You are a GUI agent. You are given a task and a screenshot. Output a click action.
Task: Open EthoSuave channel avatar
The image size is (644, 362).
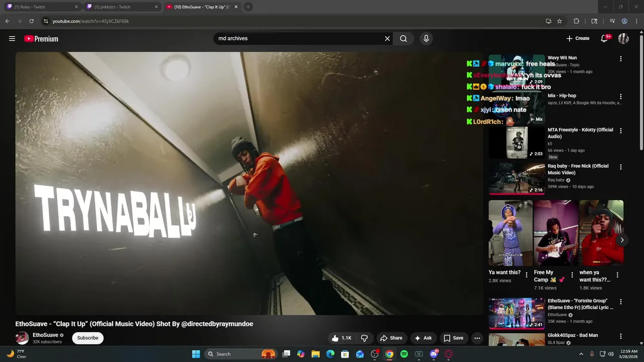point(22,338)
